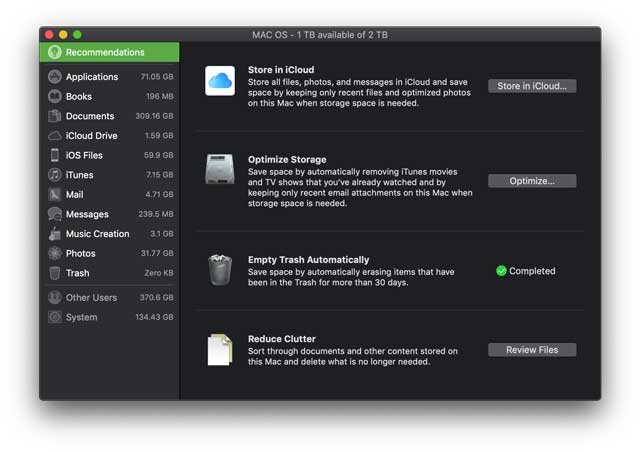640x452 pixels.
Task: Click the Optimize... button
Action: point(532,181)
